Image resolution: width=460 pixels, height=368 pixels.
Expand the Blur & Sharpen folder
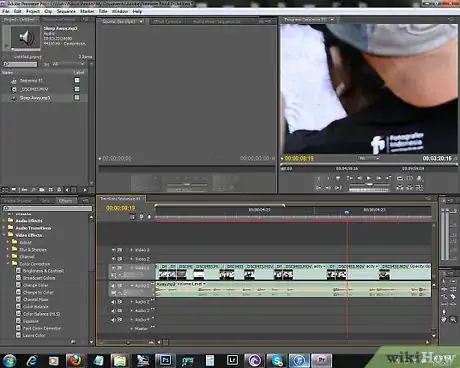coord(8,249)
